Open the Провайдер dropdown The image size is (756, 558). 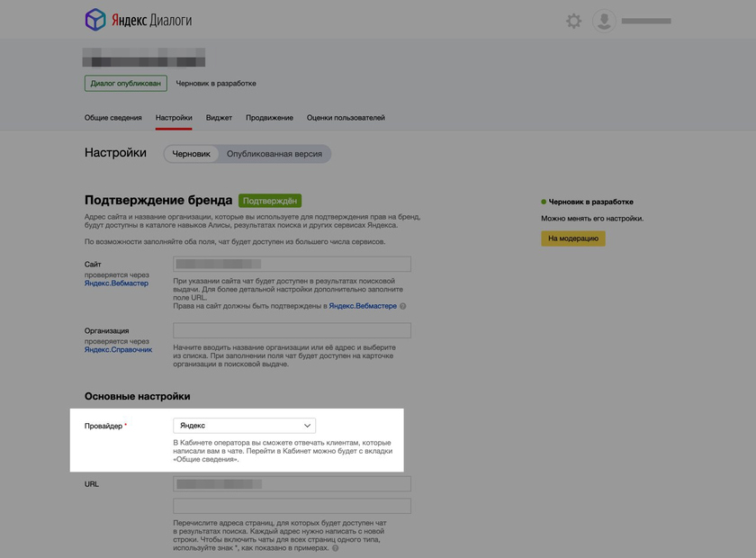point(244,424)
